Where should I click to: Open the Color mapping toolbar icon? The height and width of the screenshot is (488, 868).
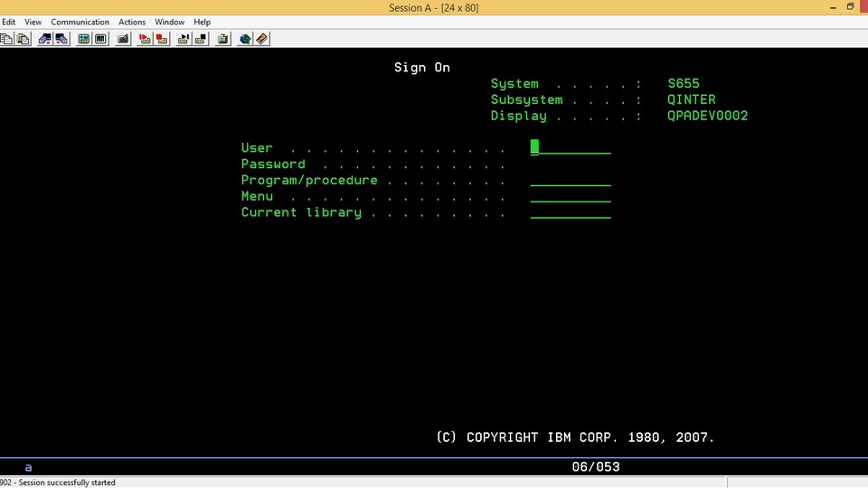click(x=101, y=39)
